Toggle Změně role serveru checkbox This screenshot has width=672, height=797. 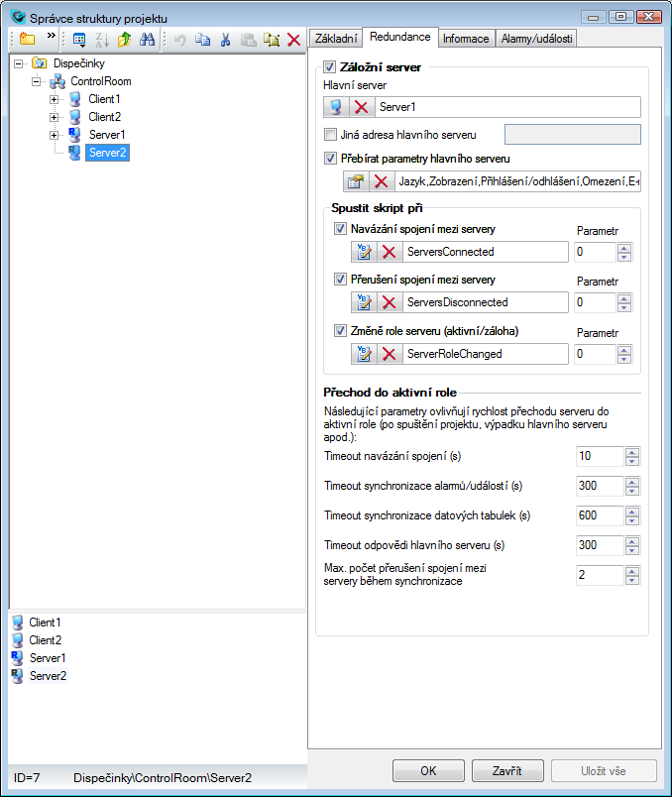coord(340,331)
